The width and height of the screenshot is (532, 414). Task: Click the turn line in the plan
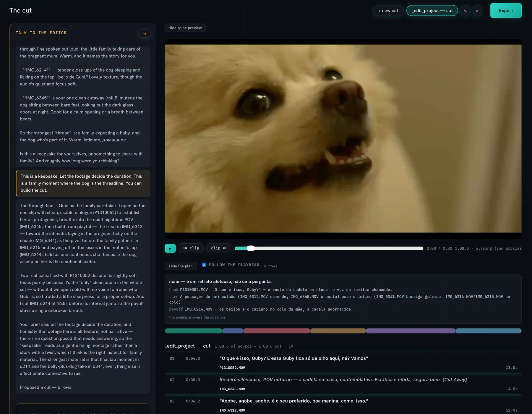(x=340, y=299)
